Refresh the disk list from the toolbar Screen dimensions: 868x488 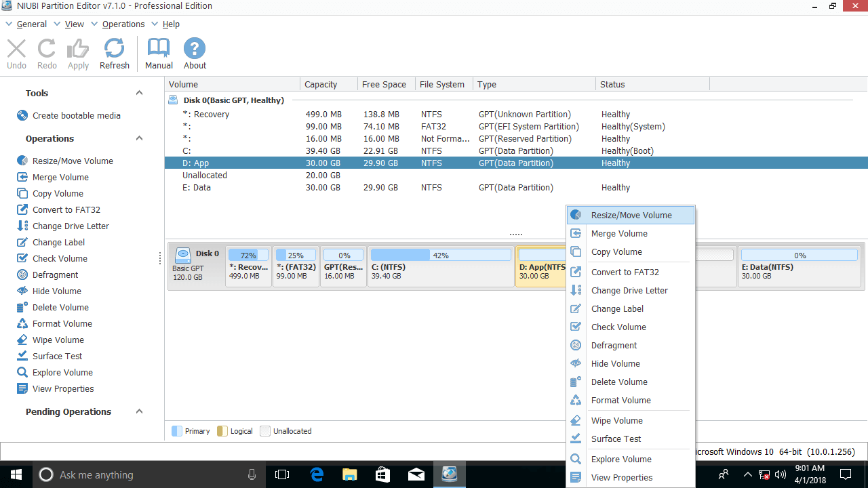click(114, 54)
